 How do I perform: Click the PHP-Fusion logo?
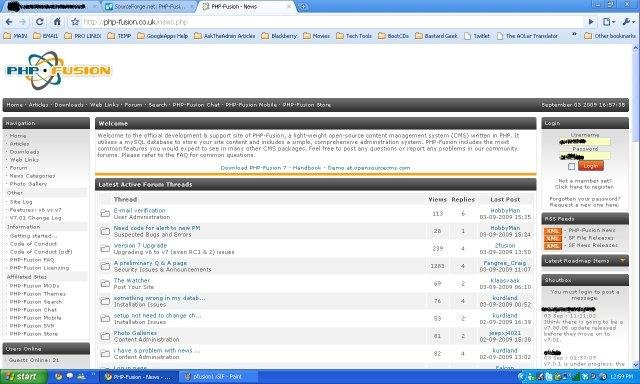point(58,71)
